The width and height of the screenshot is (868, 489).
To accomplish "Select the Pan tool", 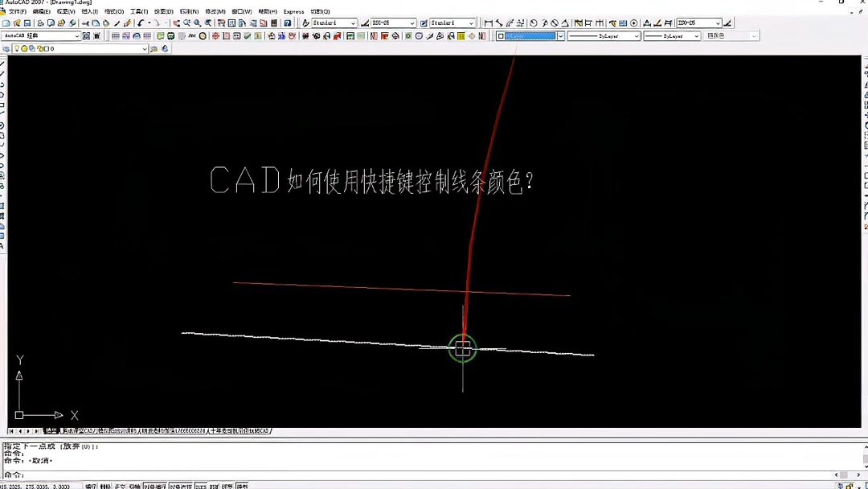I will click(x=175, y=23).
